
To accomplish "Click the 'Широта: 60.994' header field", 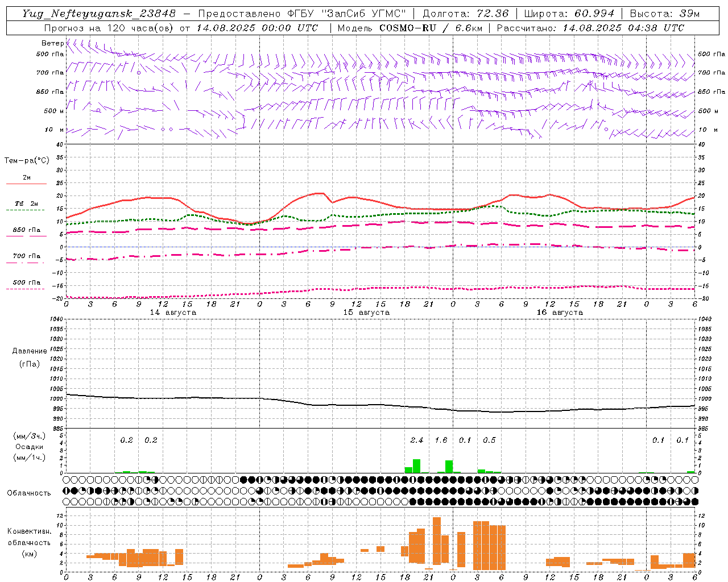I will (569, 14).
